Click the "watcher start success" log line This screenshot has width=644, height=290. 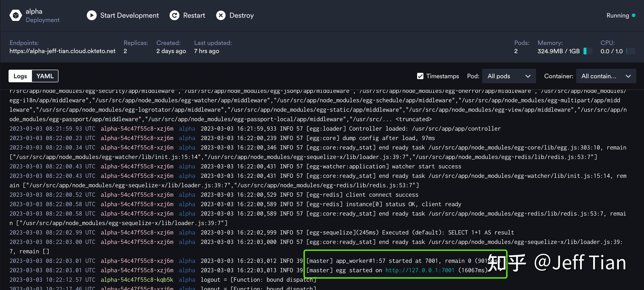click(x=235, y=167)
